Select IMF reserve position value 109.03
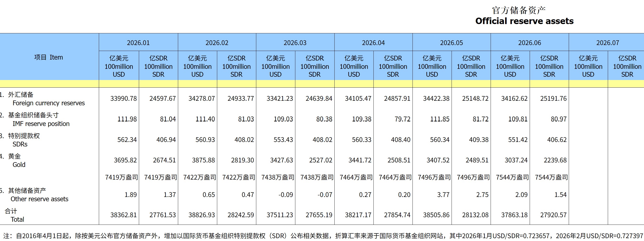The image size is (644, 241). [x=283, y=119]
